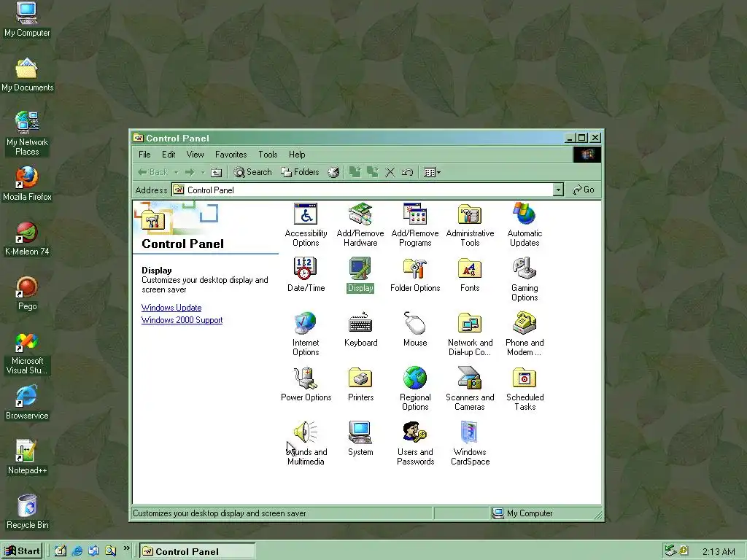The image size is (747, 560).
Task: Open the Help menu
Action: 297,155
